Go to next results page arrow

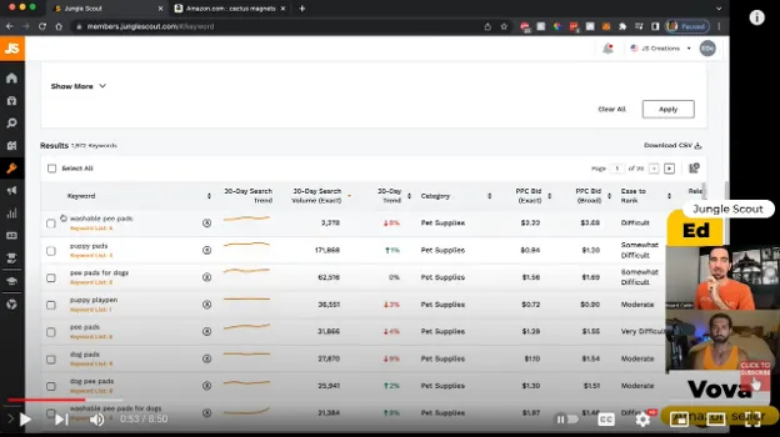pos(670,169)
